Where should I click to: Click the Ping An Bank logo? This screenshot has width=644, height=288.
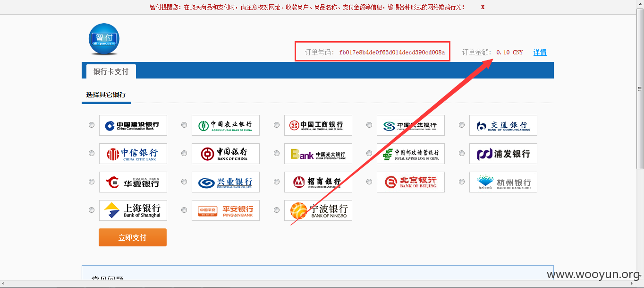coord(226,210)
